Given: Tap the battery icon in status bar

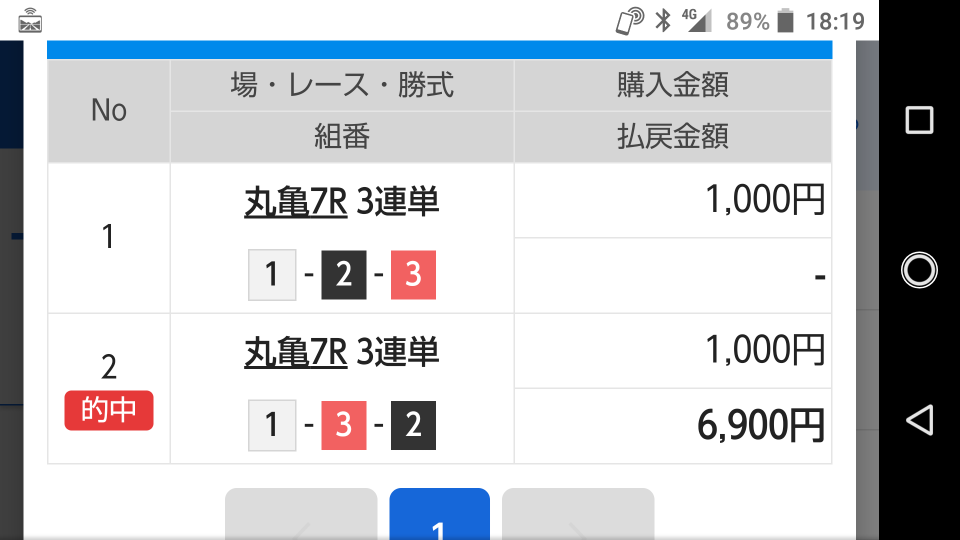Looking at the screenshot, I should tap(786, 21).
